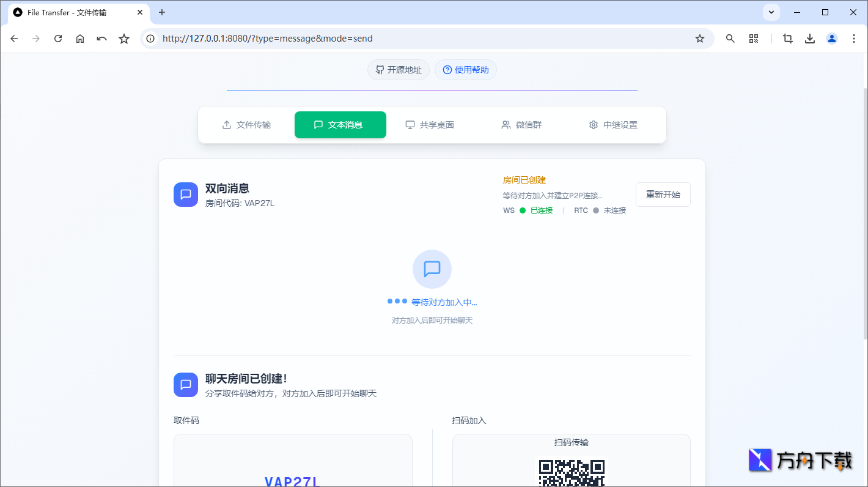Screen dimensions: 868x487
Task: Click the QR code scan icon near the address bar
Action: (x=753, y=38)
